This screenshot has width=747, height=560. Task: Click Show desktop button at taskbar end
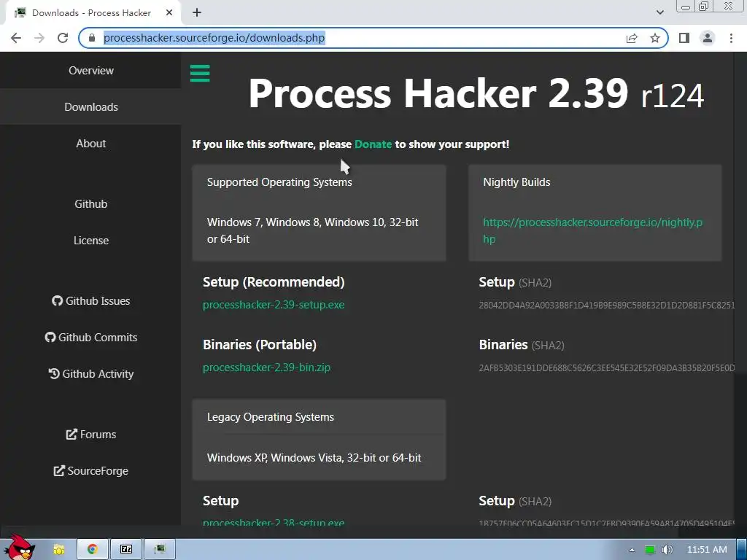[742, 550]
